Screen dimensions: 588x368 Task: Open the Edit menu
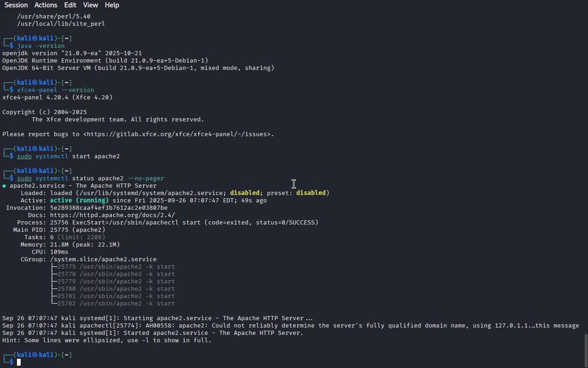tap(70, 5)
